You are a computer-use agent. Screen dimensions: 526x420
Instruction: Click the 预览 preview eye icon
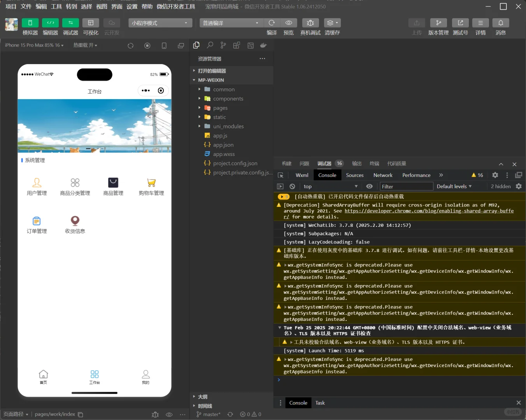point(289,23)
